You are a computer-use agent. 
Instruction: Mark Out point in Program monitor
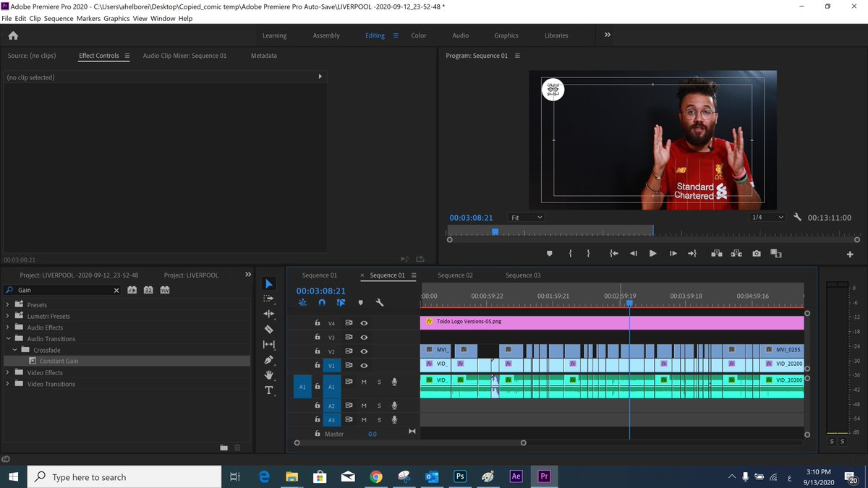[588, 254]
